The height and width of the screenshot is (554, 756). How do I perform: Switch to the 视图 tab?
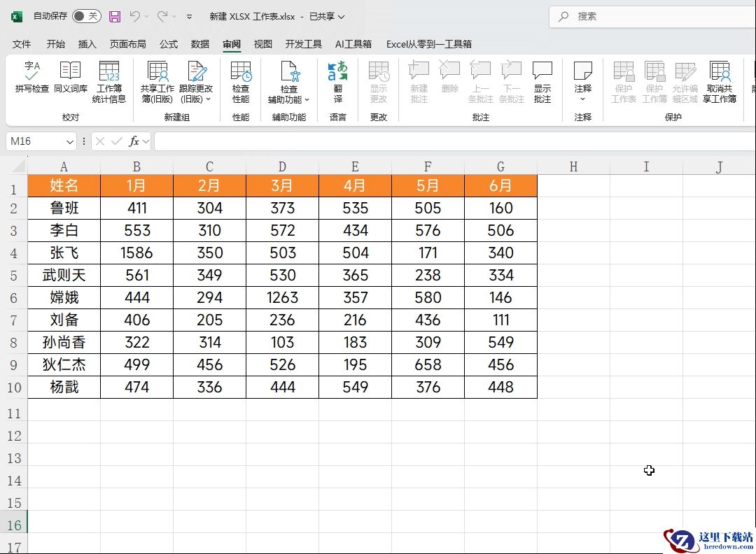click(x=262, y=44)
